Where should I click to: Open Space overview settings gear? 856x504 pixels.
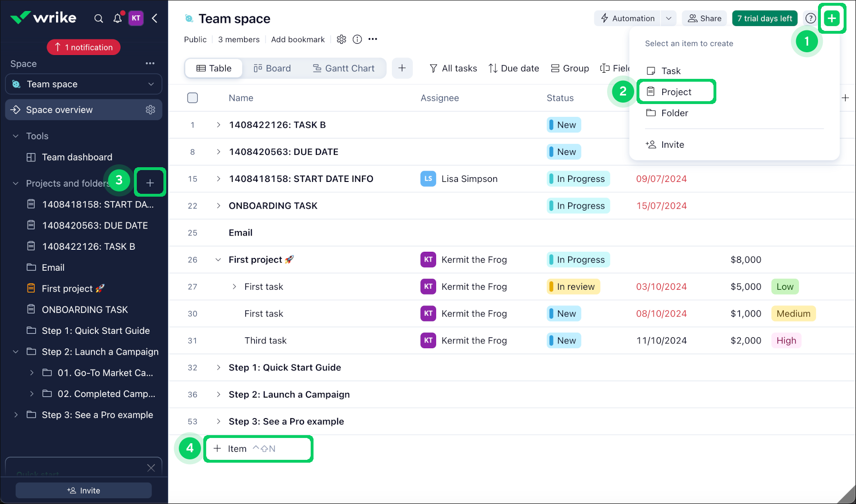[x=151, y=110]
